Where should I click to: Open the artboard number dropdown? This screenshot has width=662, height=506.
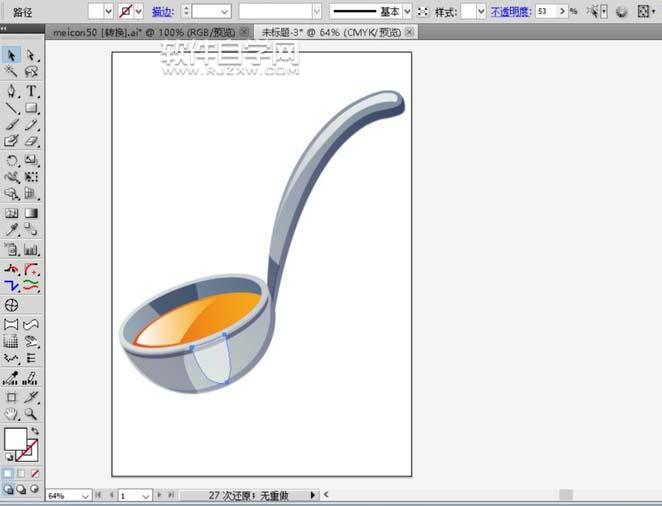click(x=146, y=496)
